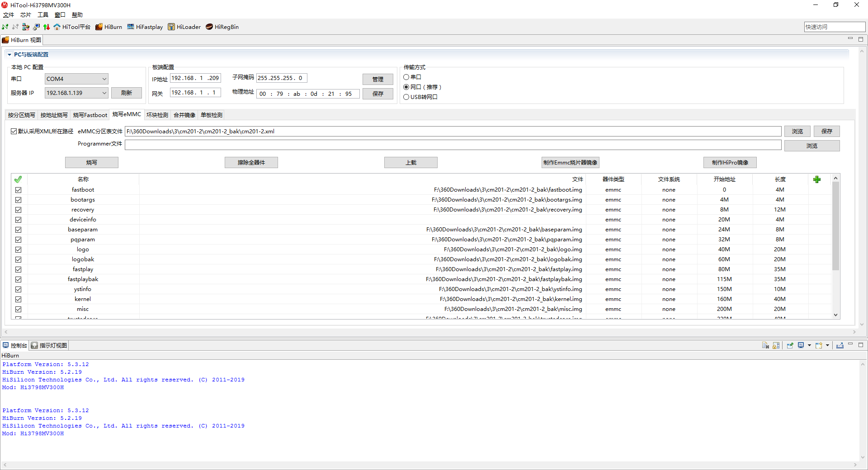Click the eMMC分区表文件 path field
868x470 pixels.
click(x=453, y=132)
